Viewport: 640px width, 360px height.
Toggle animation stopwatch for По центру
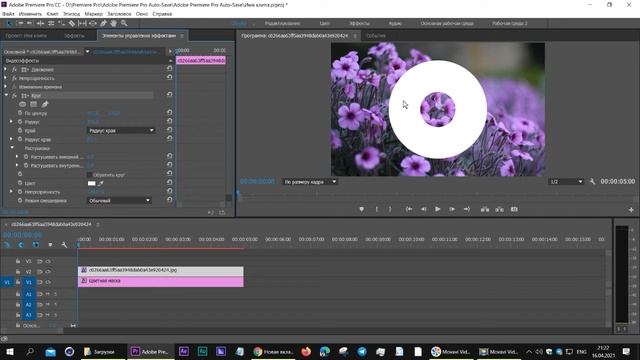[20, 113]
